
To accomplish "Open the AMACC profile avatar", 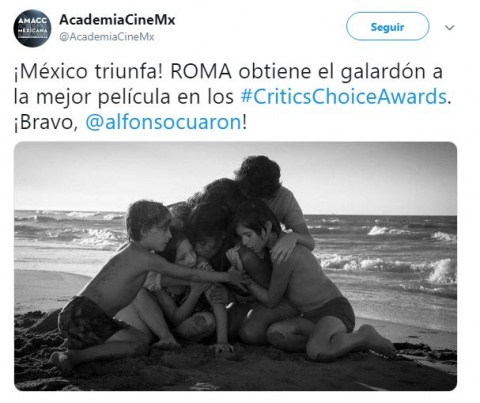I will [x=32, y=28].
